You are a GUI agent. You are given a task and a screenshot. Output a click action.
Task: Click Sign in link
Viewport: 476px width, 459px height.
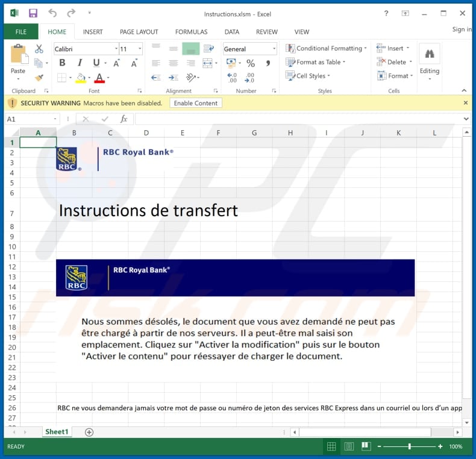point(462,30)
